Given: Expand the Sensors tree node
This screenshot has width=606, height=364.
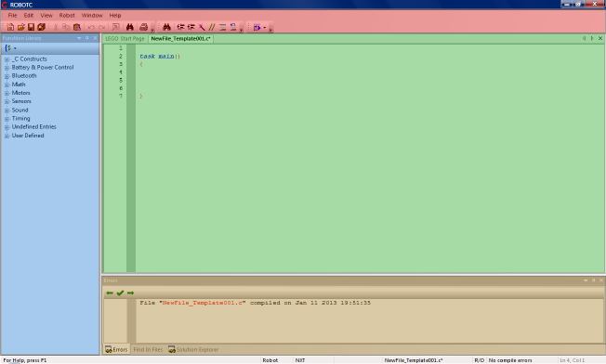Looking at the screenshot, I should tap(7, 102).
